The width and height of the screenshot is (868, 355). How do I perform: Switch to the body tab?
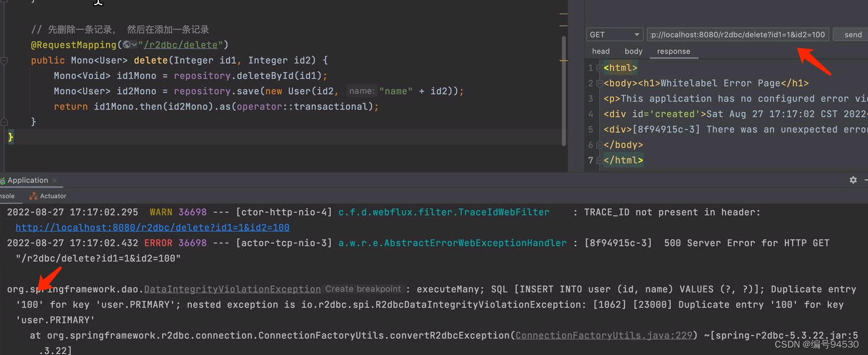click(634, 51)
